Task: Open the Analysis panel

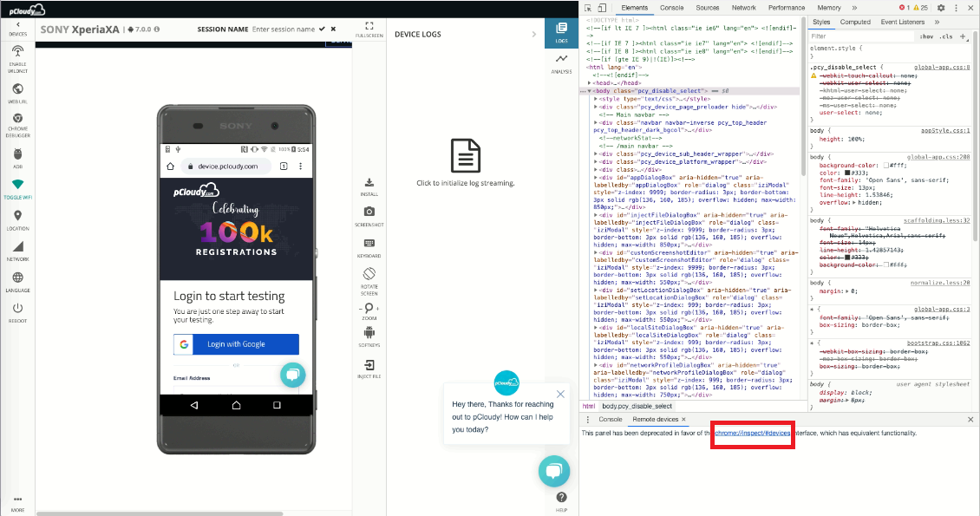Action: coord(561,63)
